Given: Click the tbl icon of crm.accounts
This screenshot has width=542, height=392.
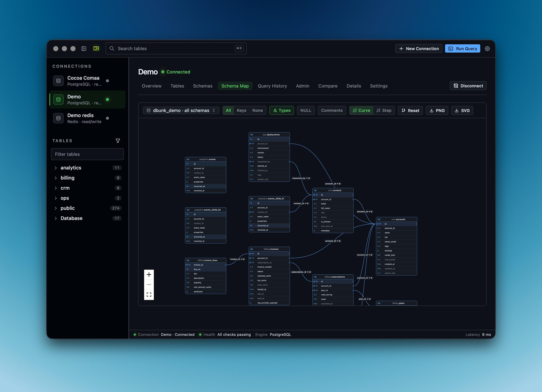Looking at the screenshot, I should pyautogui.click(x=379, y=219).
